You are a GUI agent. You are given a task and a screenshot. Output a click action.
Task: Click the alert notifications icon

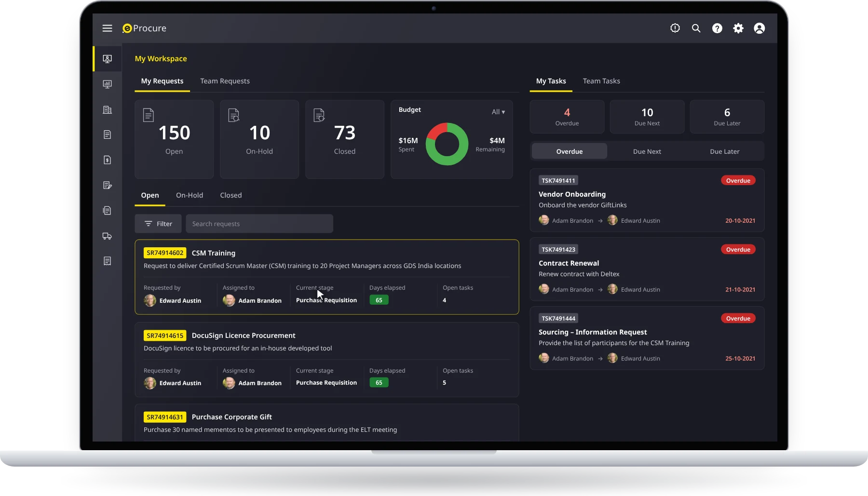(675, 28)
